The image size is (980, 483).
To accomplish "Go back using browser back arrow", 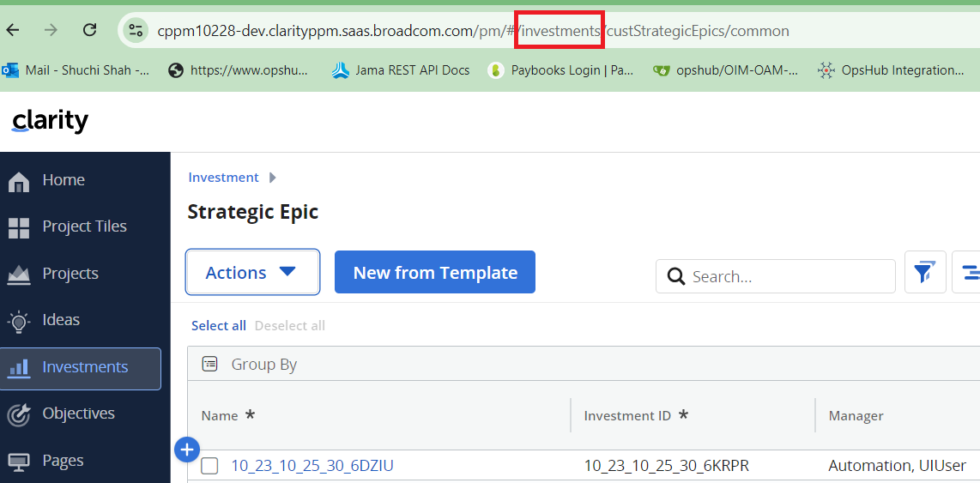I will pos(13,30).
